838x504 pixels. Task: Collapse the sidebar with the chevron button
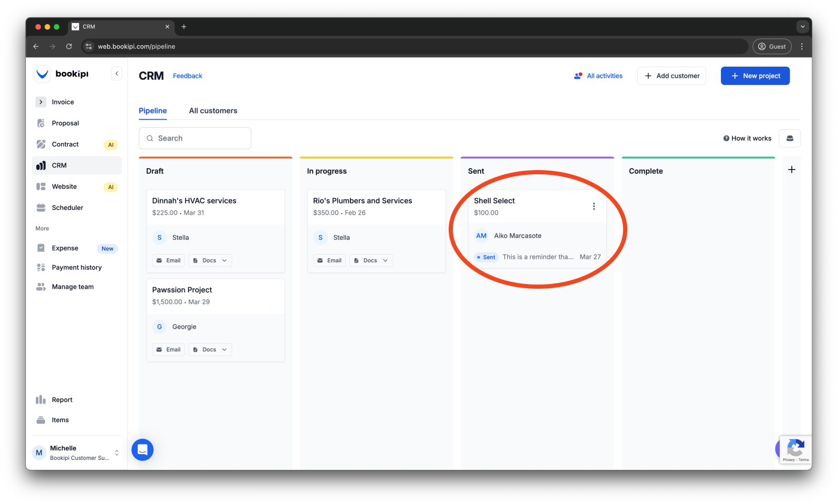[117, 74]
